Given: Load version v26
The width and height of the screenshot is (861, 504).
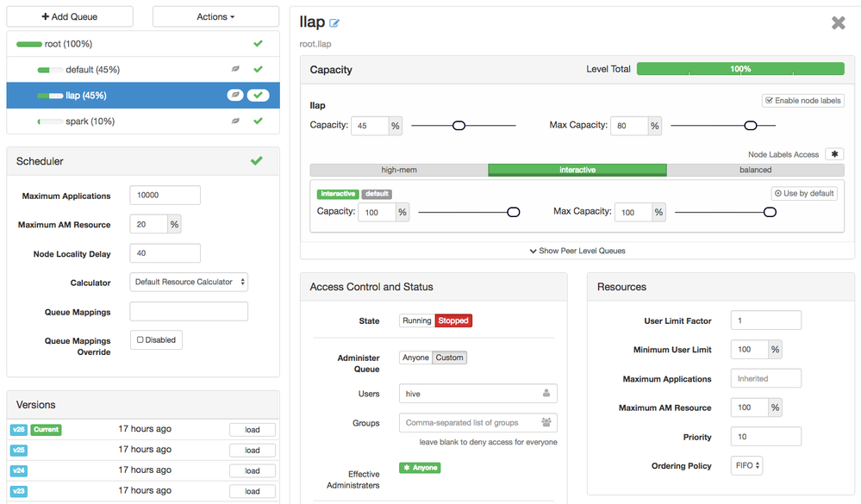Looking at the screenshot, I should pos(253,430).
